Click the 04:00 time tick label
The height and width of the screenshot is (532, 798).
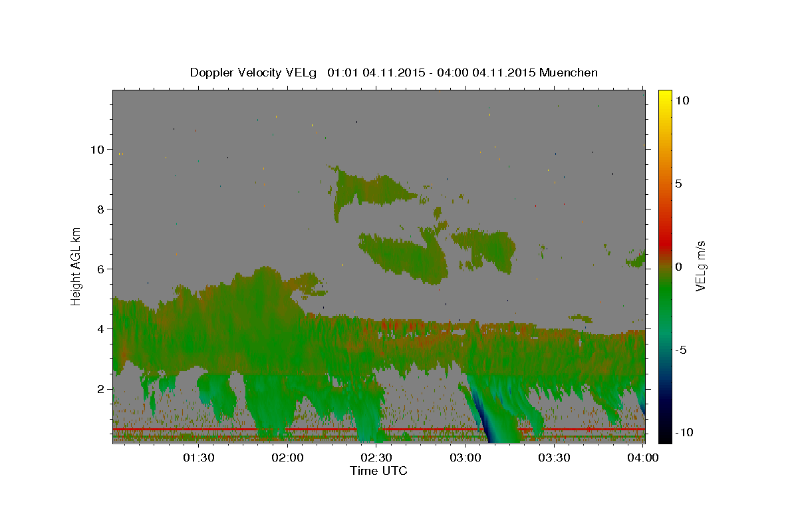point(643,458)
